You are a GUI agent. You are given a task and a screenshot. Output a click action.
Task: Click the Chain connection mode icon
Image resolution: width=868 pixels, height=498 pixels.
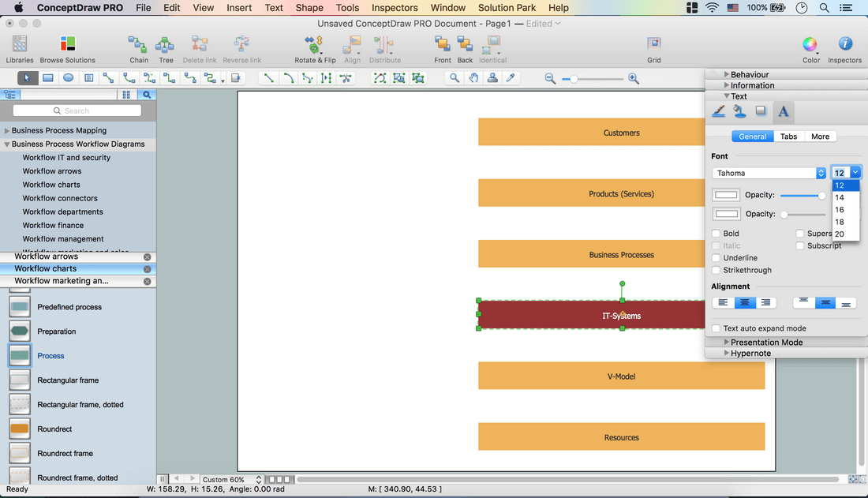point(138,44)
